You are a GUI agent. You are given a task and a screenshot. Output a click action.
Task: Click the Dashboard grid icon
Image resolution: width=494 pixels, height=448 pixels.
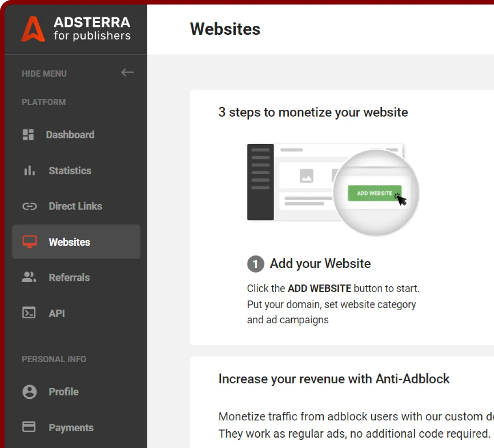28,135
